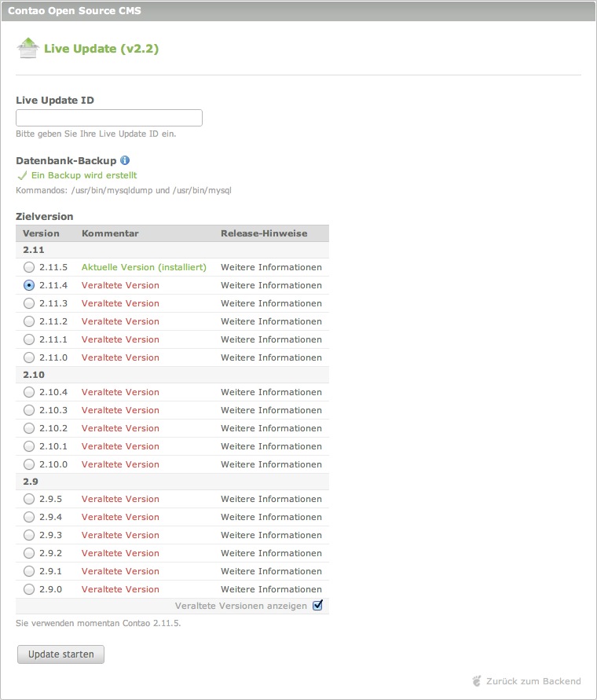View Weitere Informationen for version 2.10.4
Image resolution: width=597 pixels, height=700 pixels.
tap(271, 392)
